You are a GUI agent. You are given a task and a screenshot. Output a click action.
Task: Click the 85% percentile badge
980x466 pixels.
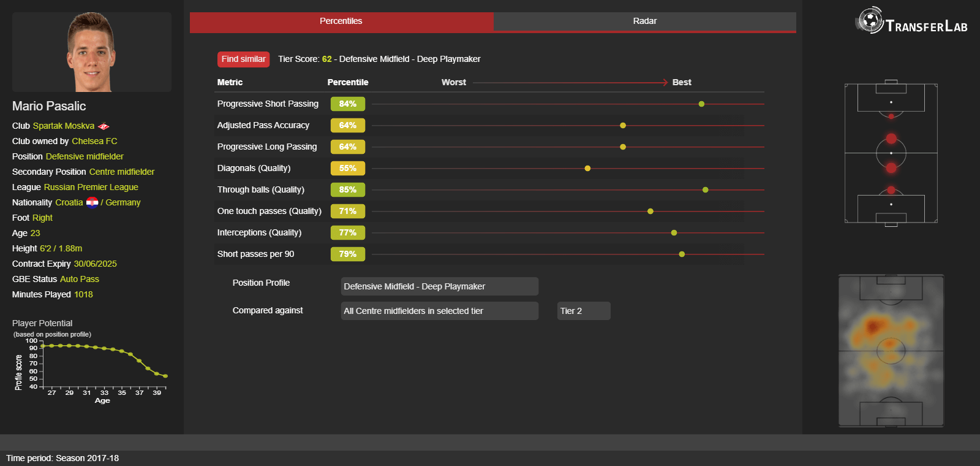point(348,190)
